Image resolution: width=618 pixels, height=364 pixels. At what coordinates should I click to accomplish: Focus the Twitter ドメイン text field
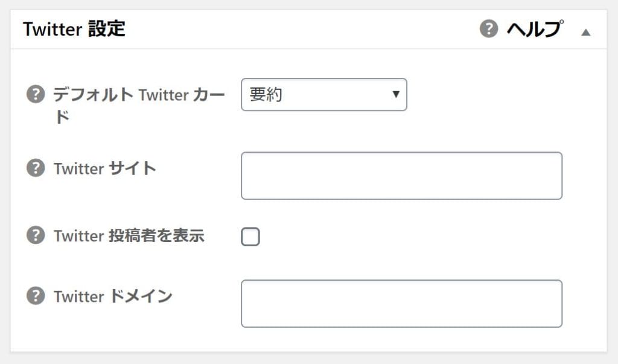pyautogui.click(x=401, y=303)
